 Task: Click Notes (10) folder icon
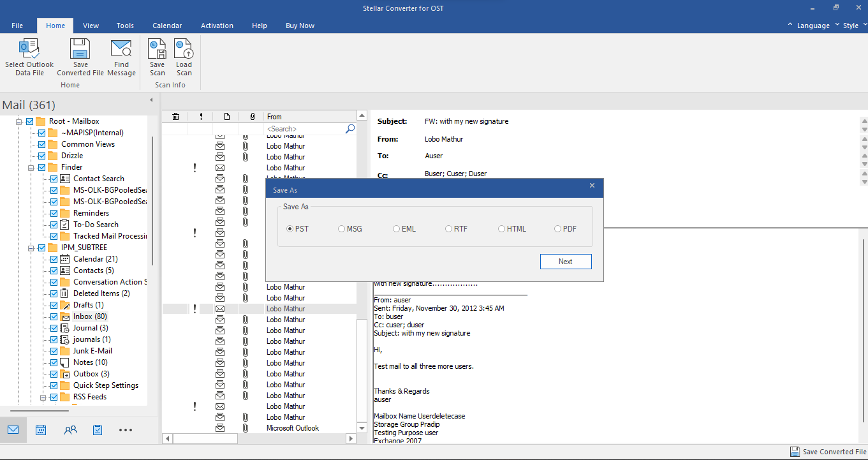[64, 362]
